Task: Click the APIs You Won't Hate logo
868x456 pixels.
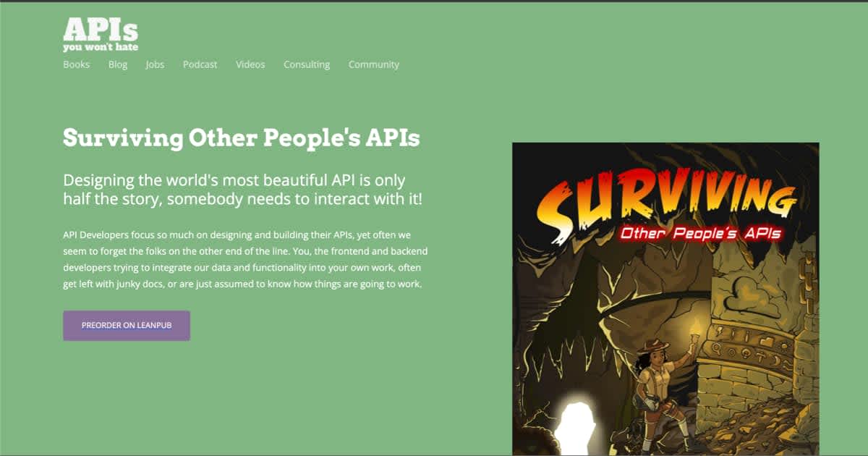Action: (x=100, y=34)
